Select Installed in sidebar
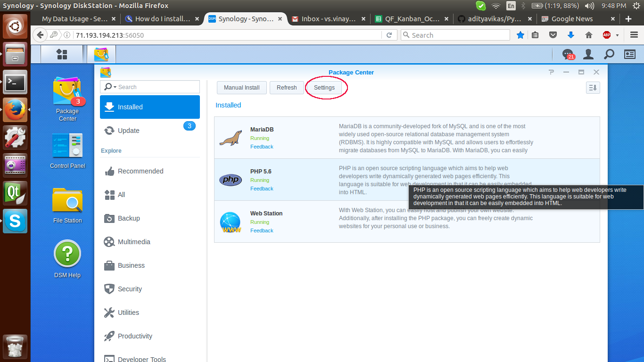644x362 pixels. pyautogui.click(x=150, y=107)
